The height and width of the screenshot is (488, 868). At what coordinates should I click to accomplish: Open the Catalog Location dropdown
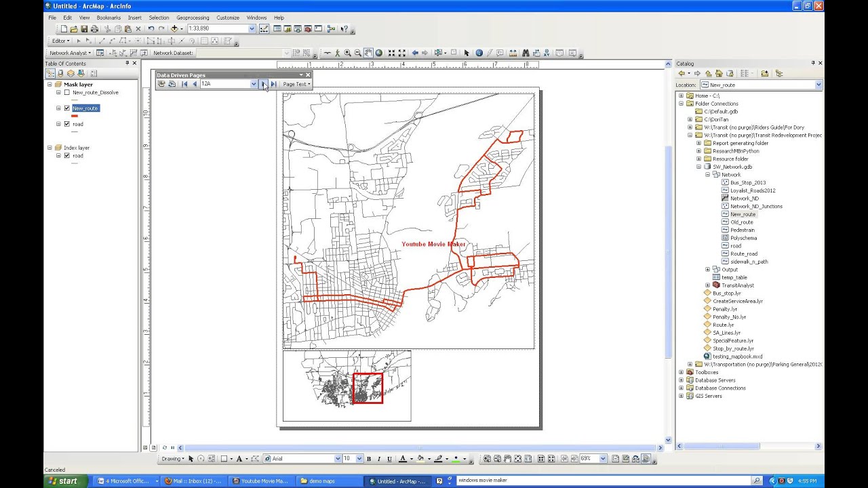pos(818,85)
